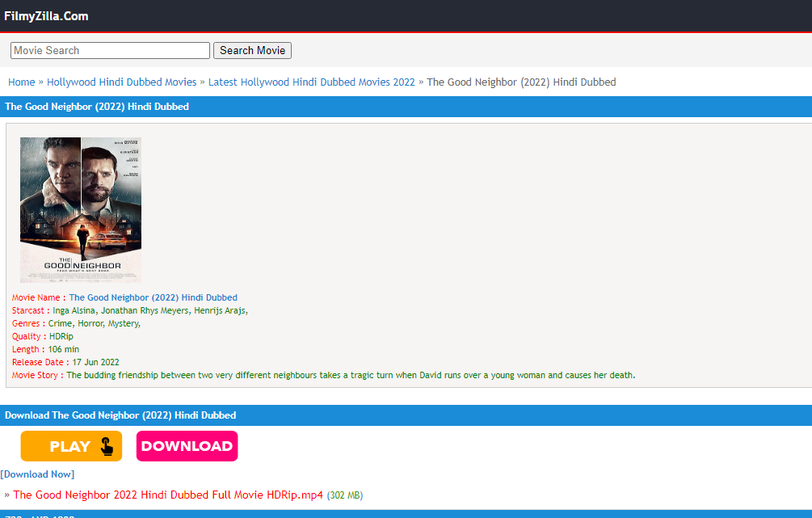This screenshot has height=518, width=812.
Task: Open Latest Hollywood Hindi Dubbed Movies 2022 breadcrumb
Action: (311, 82)
